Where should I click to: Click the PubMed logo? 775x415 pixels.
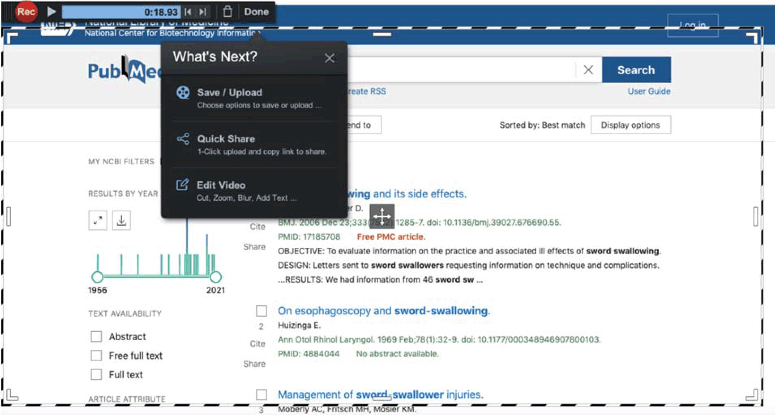point(125,71)
